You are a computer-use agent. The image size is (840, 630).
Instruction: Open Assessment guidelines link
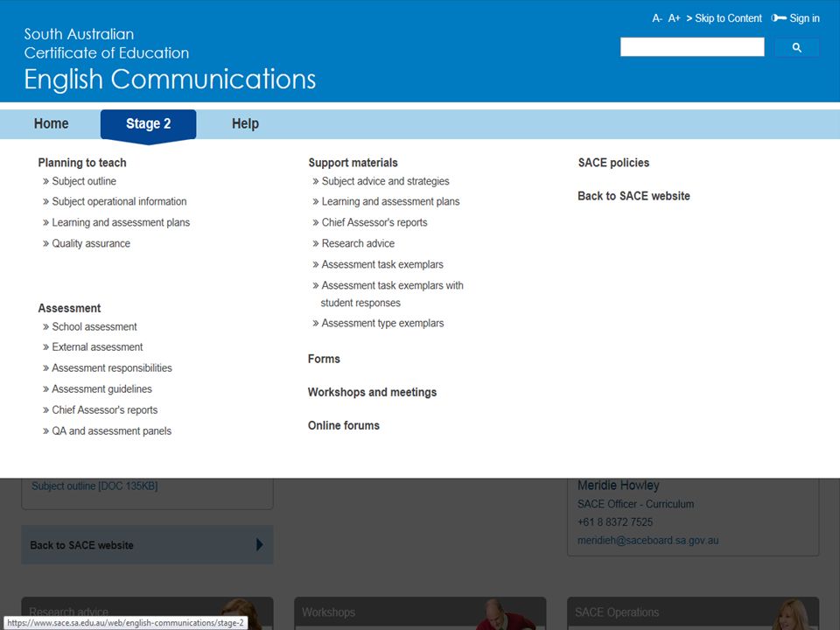pos(101,388)
